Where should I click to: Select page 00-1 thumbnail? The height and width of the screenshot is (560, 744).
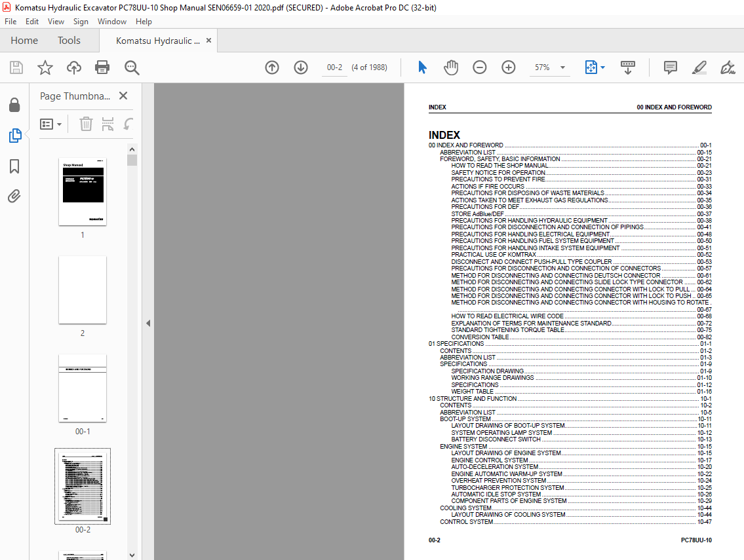pyautogui.click(x=83, y=388)
